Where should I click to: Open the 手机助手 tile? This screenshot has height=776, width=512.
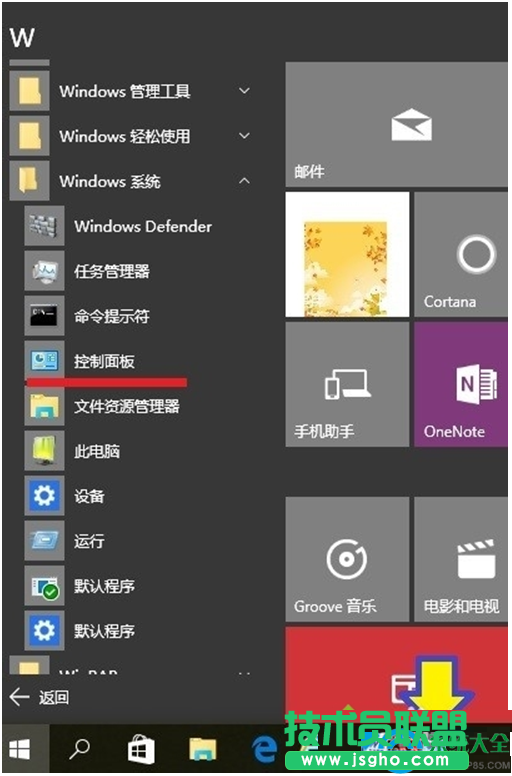tap(347, 385)
